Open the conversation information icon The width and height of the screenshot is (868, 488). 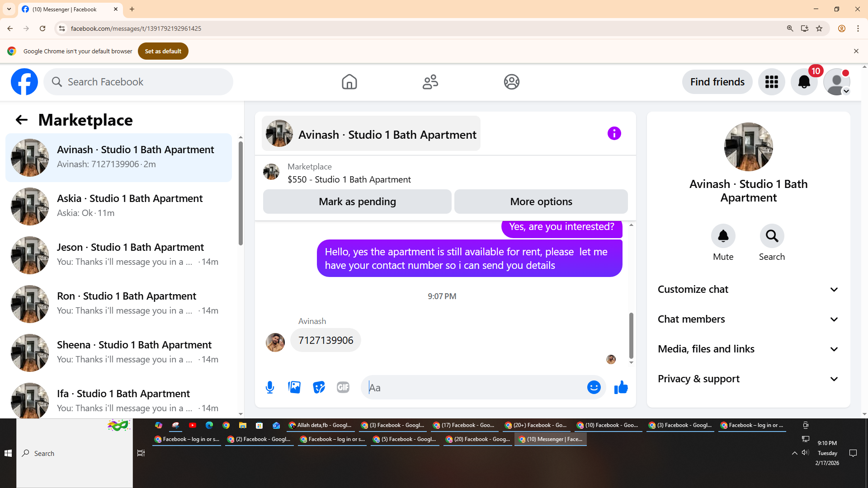pos(614,133)
